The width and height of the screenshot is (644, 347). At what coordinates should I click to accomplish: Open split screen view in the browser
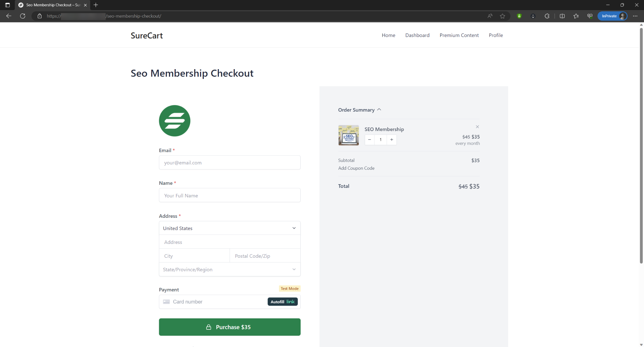tap(562, 16)
